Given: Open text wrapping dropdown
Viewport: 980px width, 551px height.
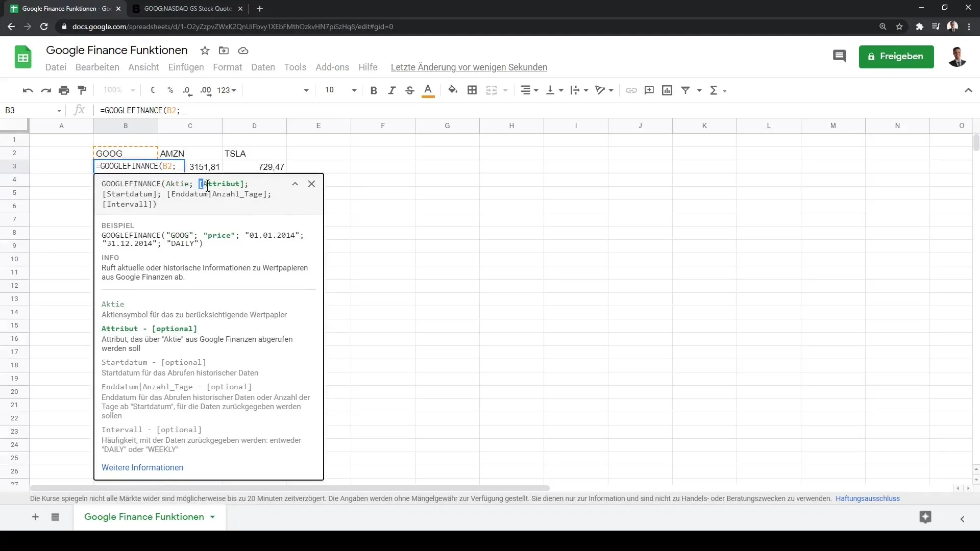Looking at the screenshot, I should point(579,90).
